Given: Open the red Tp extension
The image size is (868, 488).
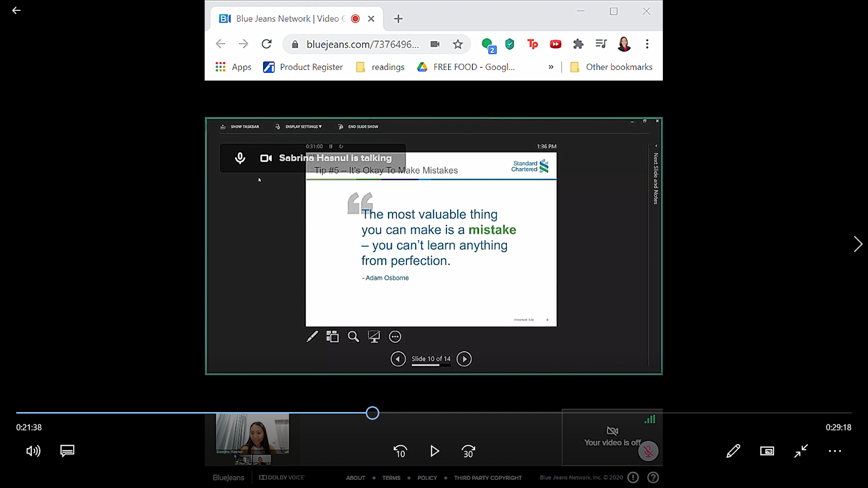Looking at the screenshot, I should coord(533,44).
